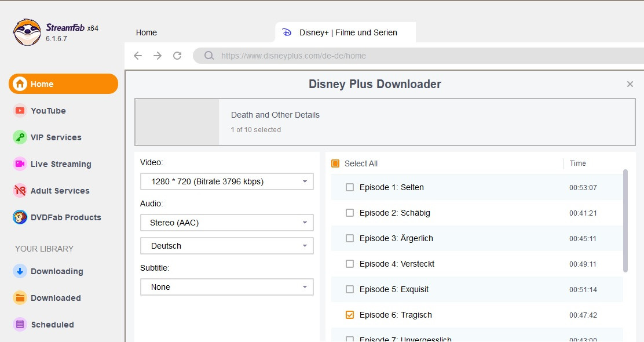This screenshot has width=644, height=342.
Task: Go back with the browser back arrow
Action: click(x=138, y=56)
